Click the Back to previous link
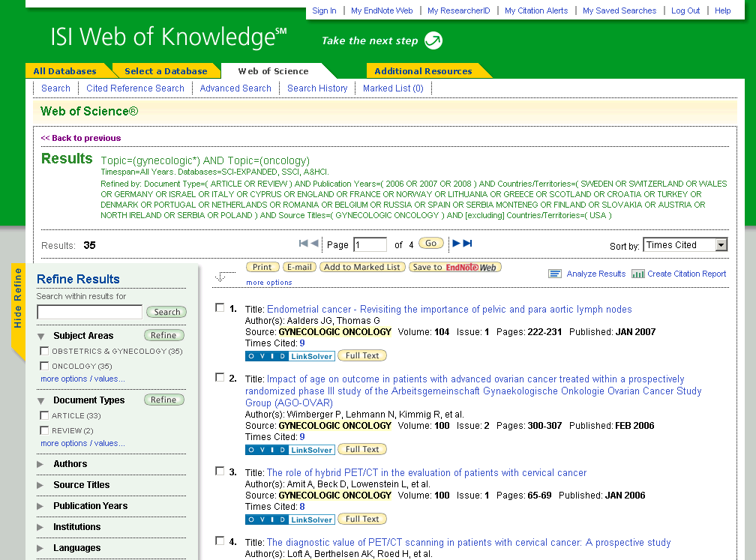The image size is (756, 560). pos(81,138)
